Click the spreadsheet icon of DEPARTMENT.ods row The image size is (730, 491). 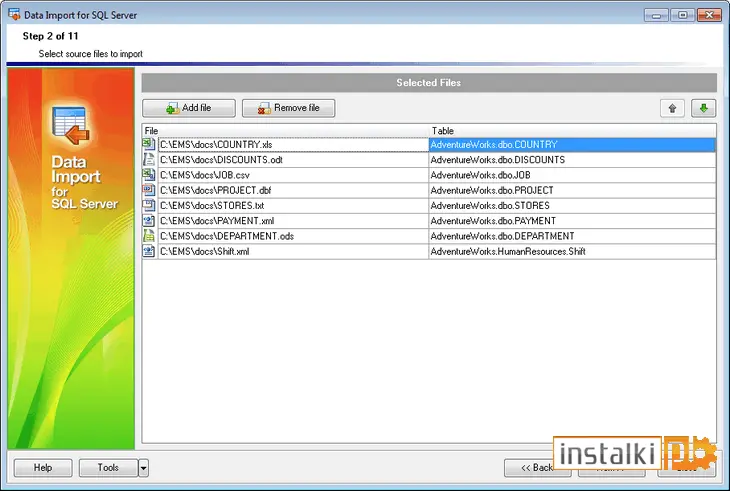click(149, 236)
